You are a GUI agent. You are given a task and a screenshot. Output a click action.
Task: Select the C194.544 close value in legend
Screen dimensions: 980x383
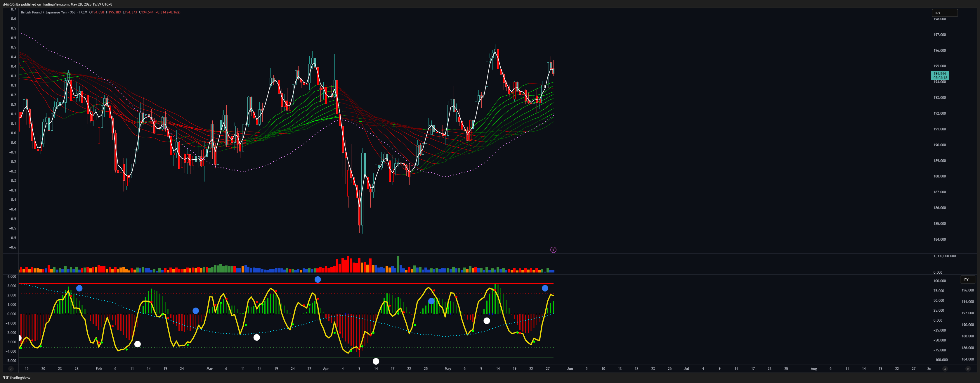click(146, 12)
